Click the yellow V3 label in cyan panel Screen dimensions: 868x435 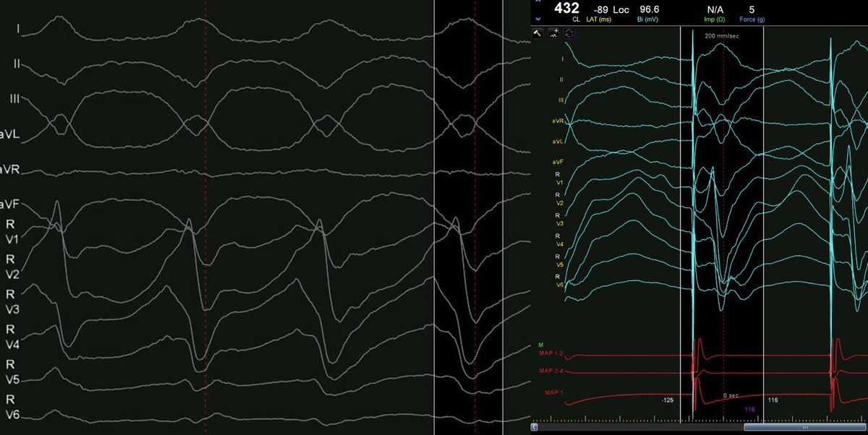tap(559, 224)
